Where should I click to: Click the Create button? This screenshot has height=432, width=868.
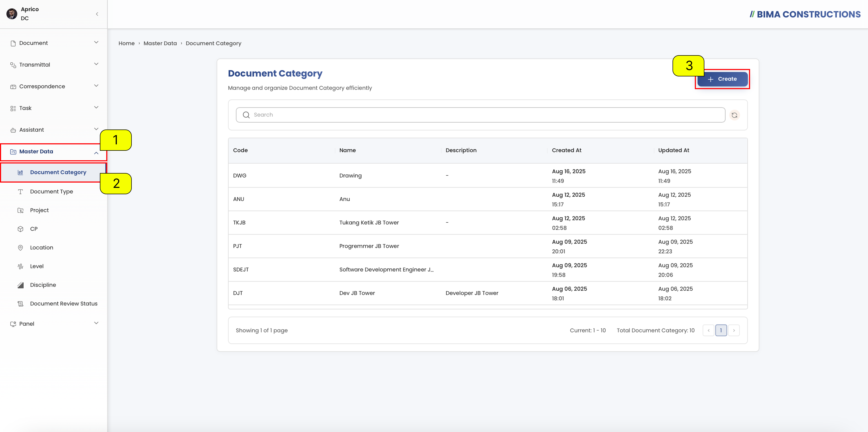[722, 79]
